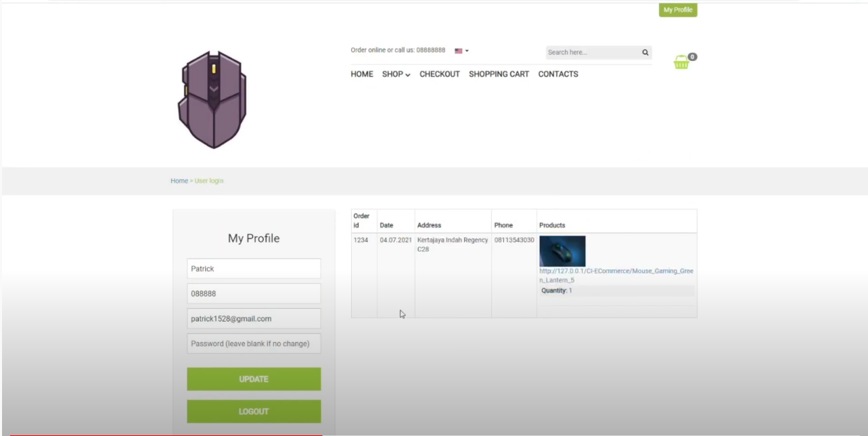Viewport: 868px width, 436px height.
Task: Click the green LOGOUT button
Action: pyautogui.click(x=254, y=412)
